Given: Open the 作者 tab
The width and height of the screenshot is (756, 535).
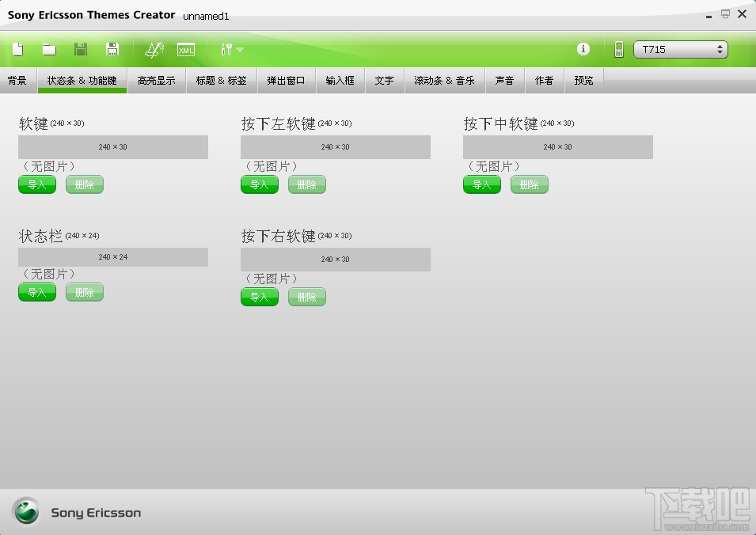Looking at the screenshot, I should [545, 81].
